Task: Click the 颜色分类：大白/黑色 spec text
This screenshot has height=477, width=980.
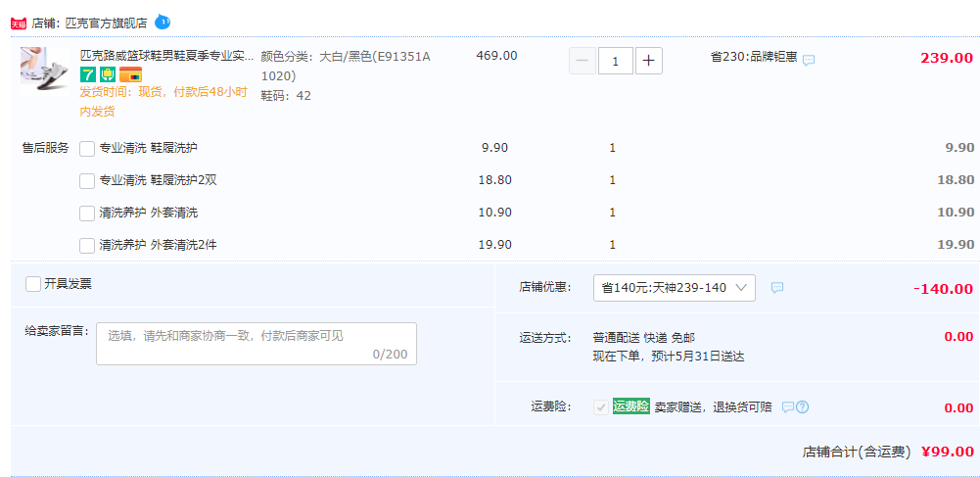Action: pos(346,67)
